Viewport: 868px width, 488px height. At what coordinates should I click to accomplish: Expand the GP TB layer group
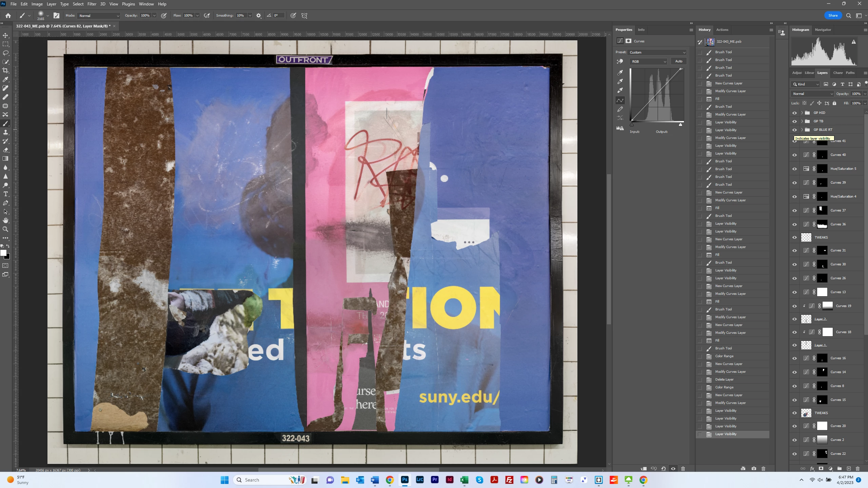[x=802, y=121]
